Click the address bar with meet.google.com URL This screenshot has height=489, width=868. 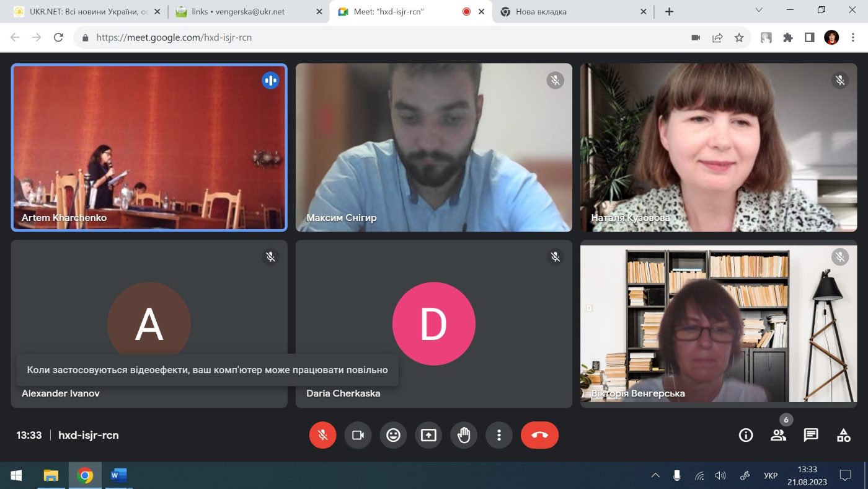(392, 37)
